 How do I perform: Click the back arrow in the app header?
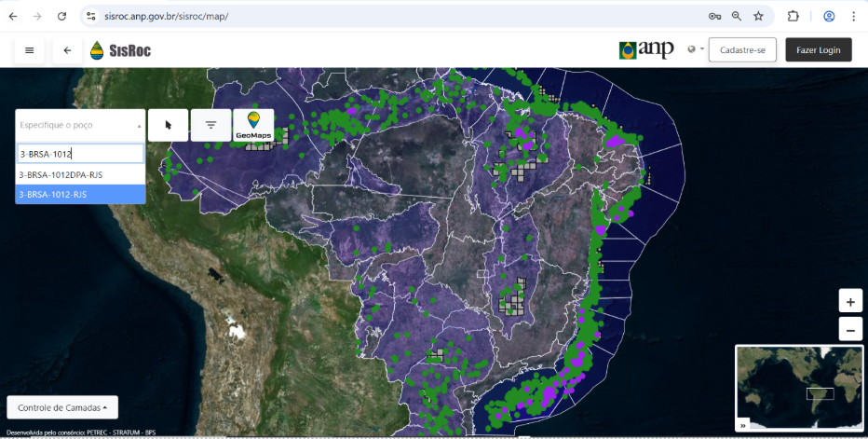(x=67, y=50)
